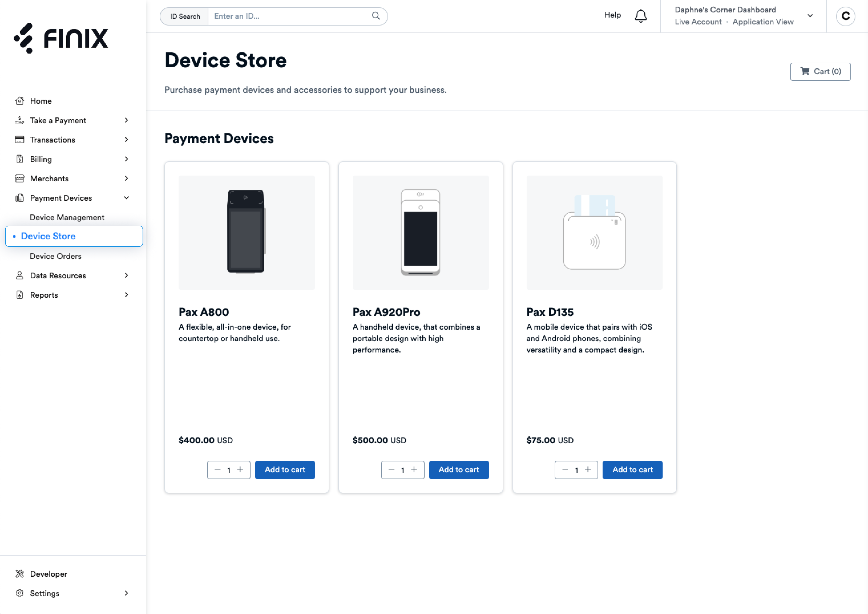Click the Finix logo
This screenshot has height=614, width=868.
point(61,38)
